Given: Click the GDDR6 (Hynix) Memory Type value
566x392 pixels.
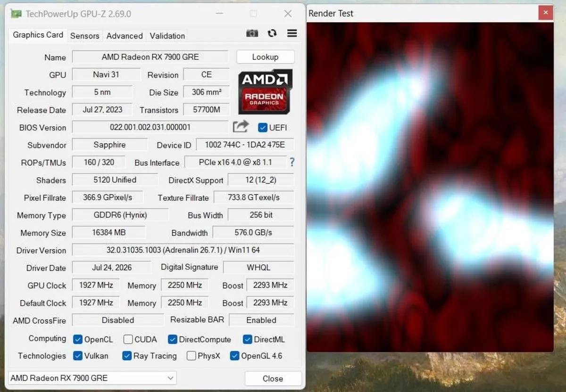Looking at the screenshot, I should 120,215.
